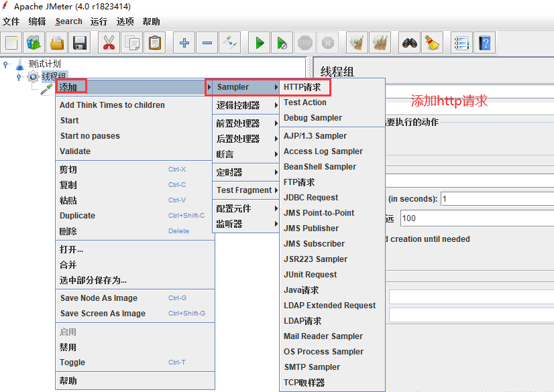554x392 pixels.
Task: Open the Search menu
Action: pos(68,21)
